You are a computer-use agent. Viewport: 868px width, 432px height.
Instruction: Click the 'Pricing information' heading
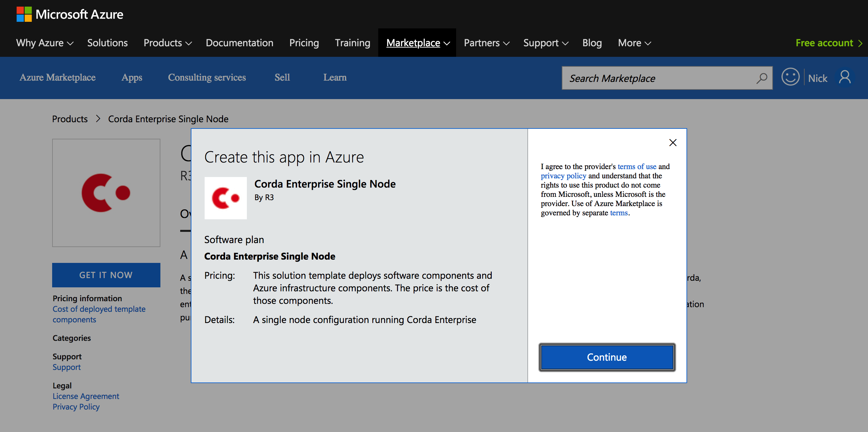coord(87,299)
